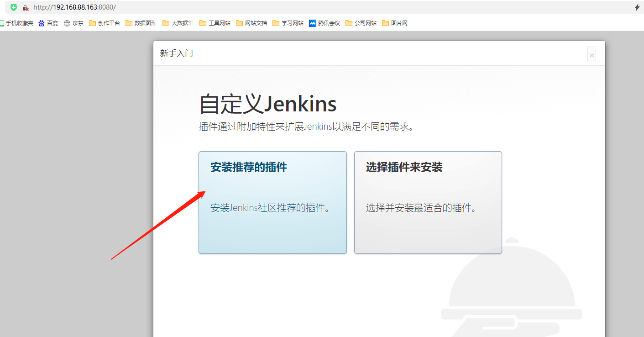Open the 学习网站 bookmark folder
644x337 pixels.
tap(288, 23)
